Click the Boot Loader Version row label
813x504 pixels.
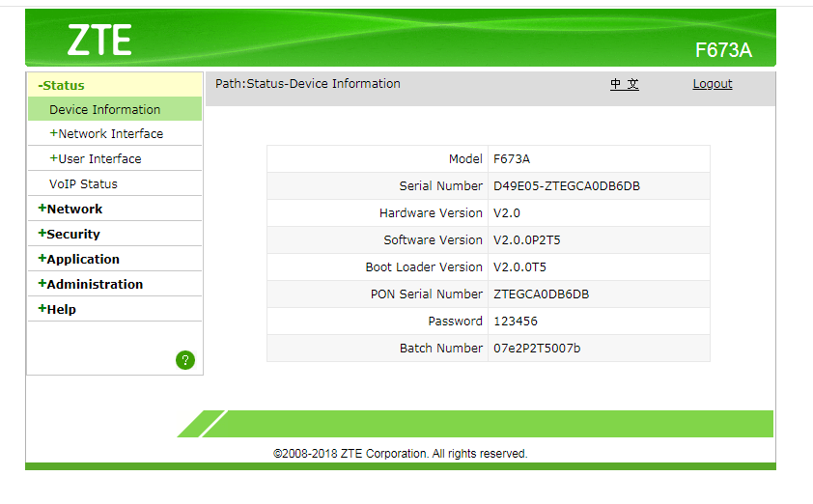424,267
